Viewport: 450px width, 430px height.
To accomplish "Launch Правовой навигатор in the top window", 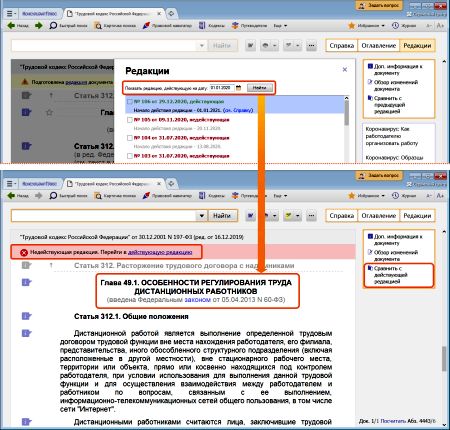I will [x=167, y=26].
